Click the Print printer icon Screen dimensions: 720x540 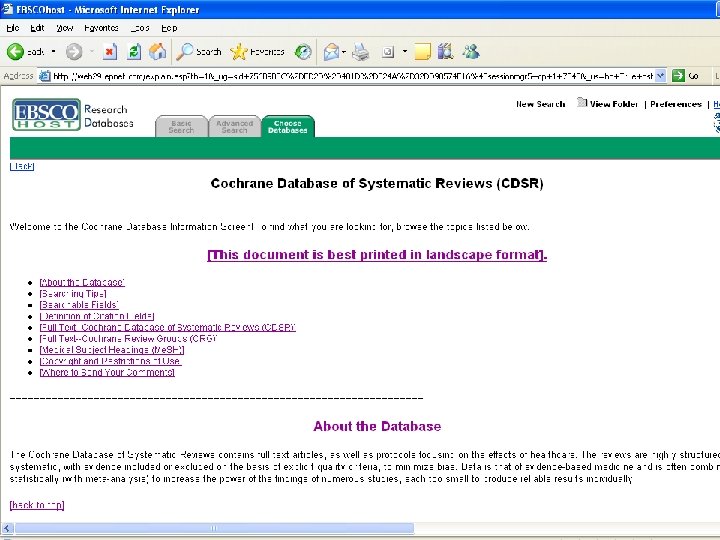point(360,52)
